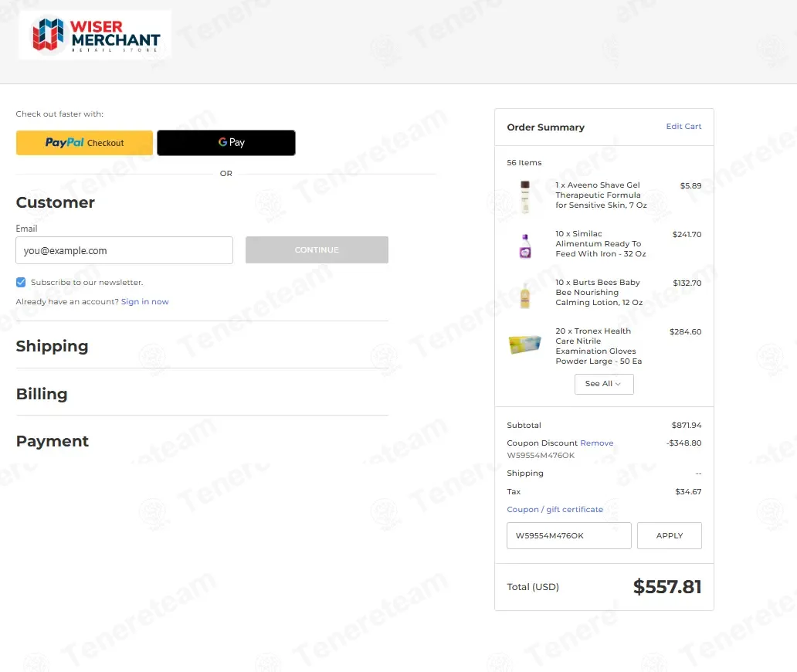The width and height of the screenshot is (797, 672).
Task: Click Tronex Nitrile Gloves thumbnail
Action: click(x=525, y=344)
